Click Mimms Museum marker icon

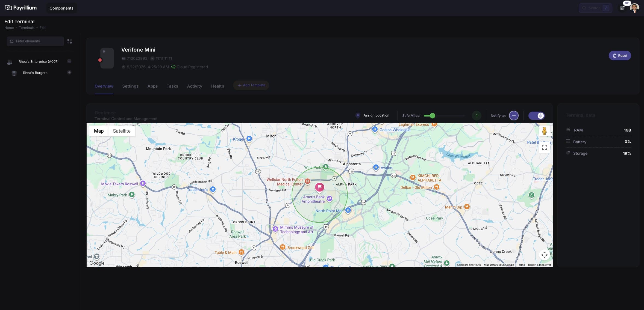point(275,229)
